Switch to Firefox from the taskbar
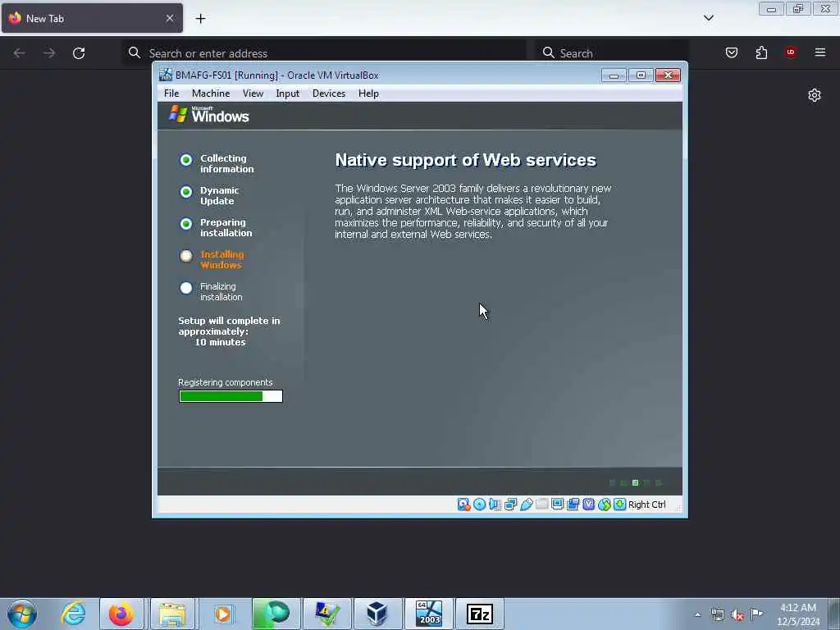Screen dimensions: 840x630 click(121, 614)
